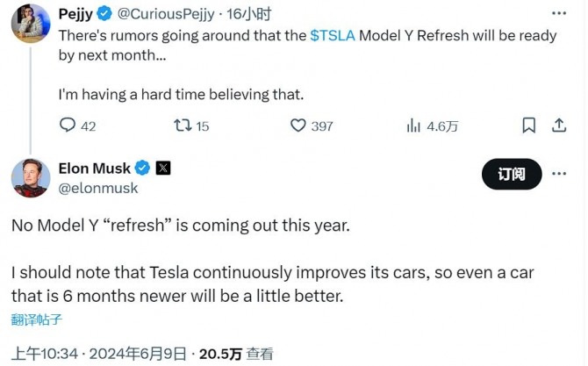Click the post timestamp 上午10:34 · 2024年6月9日
Screen dimensions: 588x366
pos(99,354)
